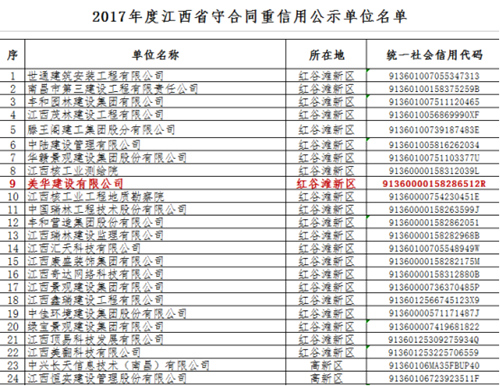Select credit code 91360000158286512R cell
The height and width of the screenshot is (386, 500).
coord(433,184)
